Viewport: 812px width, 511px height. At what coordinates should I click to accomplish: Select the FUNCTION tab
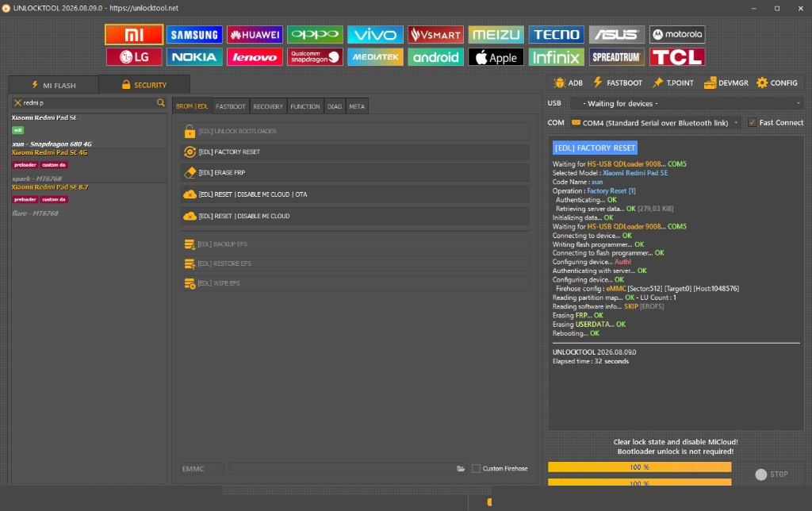click(x=305, y=106)
